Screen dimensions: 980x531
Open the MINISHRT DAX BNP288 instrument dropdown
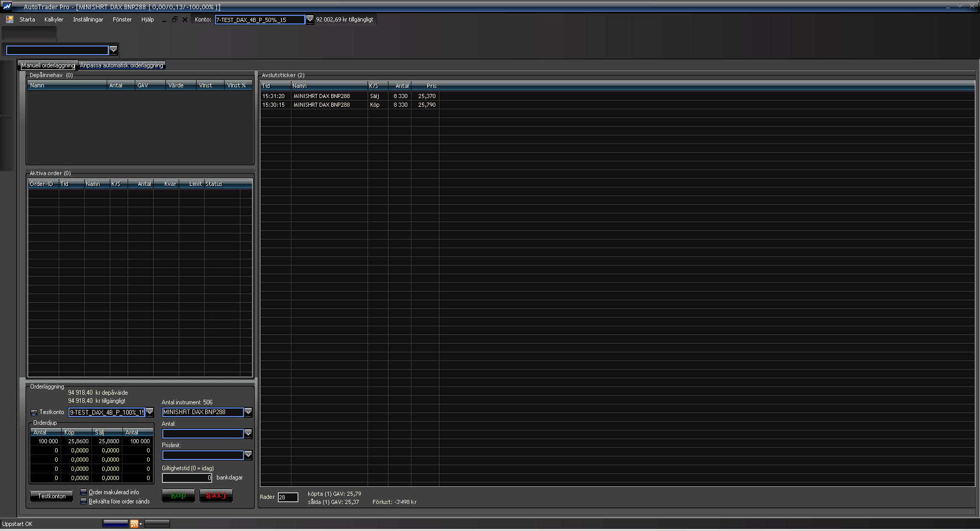point(248,412)
